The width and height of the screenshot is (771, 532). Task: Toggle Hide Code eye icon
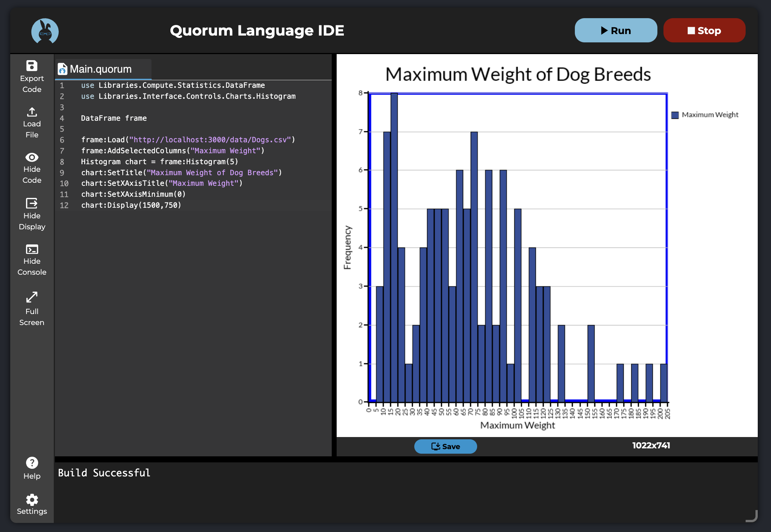point(32,157)
